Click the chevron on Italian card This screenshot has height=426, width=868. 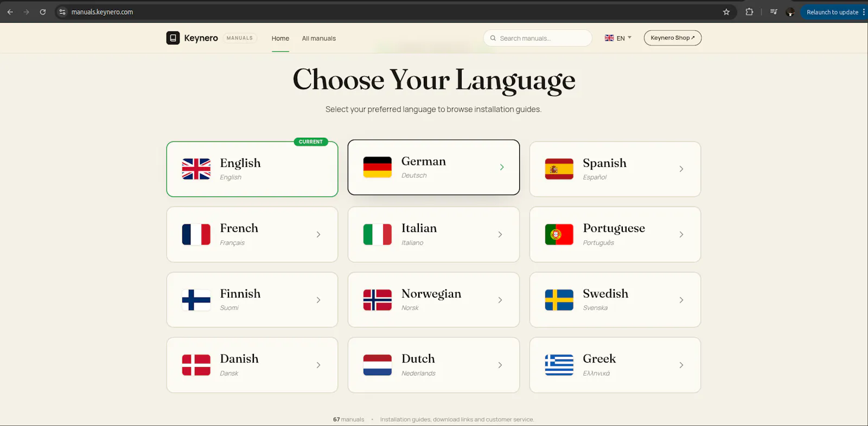[500, 234]
